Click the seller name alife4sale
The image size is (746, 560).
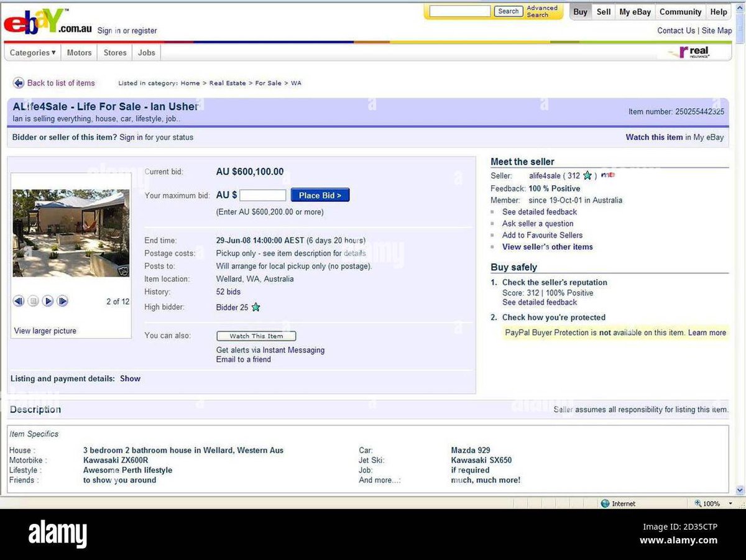545,176
